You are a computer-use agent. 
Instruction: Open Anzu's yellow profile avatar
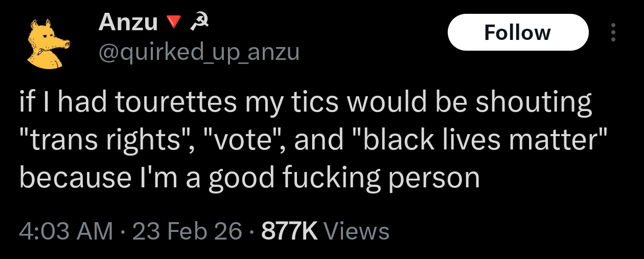pos(45,44)
